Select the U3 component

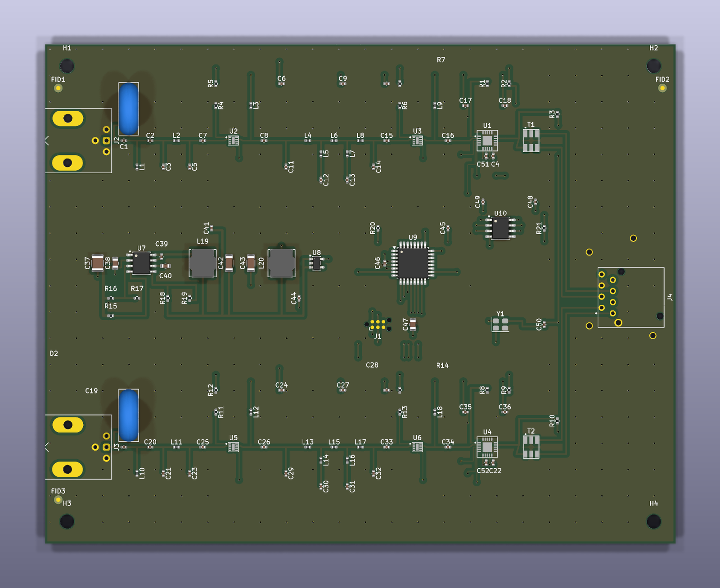click(417, 140)
